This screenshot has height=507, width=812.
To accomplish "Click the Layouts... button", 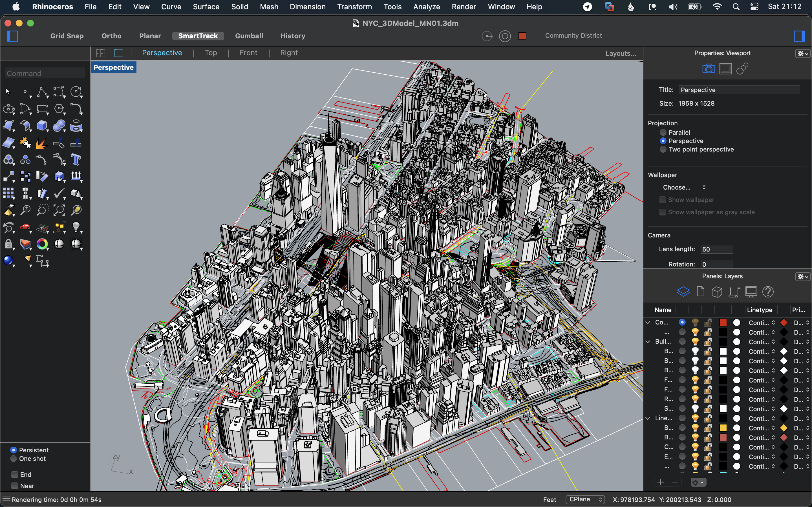I will [620, 53].
